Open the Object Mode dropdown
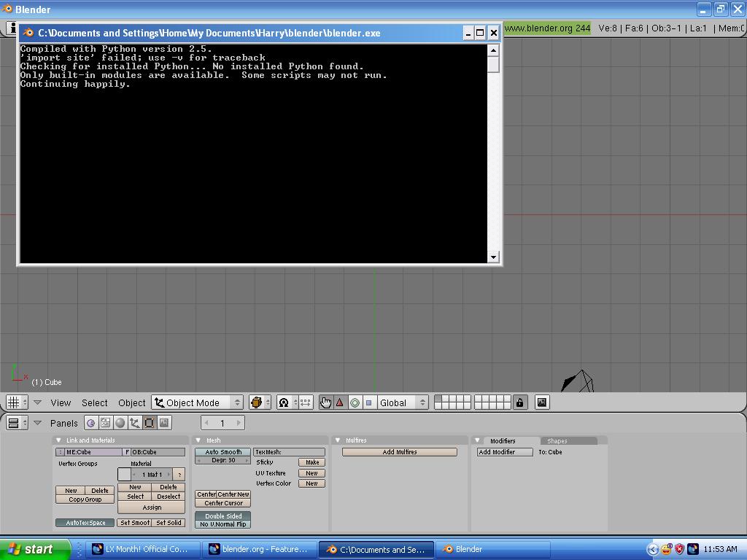The width and height of the screenshot is (747, 560). (x=197, y=402)
